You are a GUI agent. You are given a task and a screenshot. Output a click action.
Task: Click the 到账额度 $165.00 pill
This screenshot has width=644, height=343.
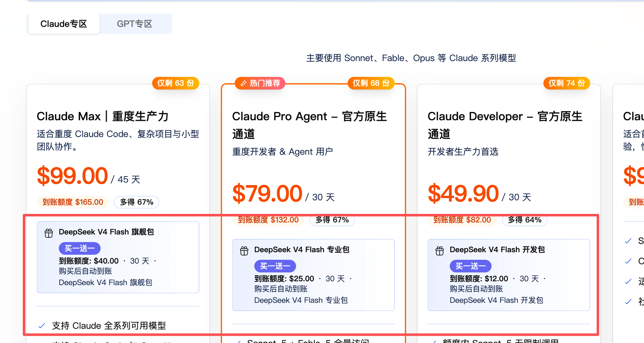click(x=73, y=202)
